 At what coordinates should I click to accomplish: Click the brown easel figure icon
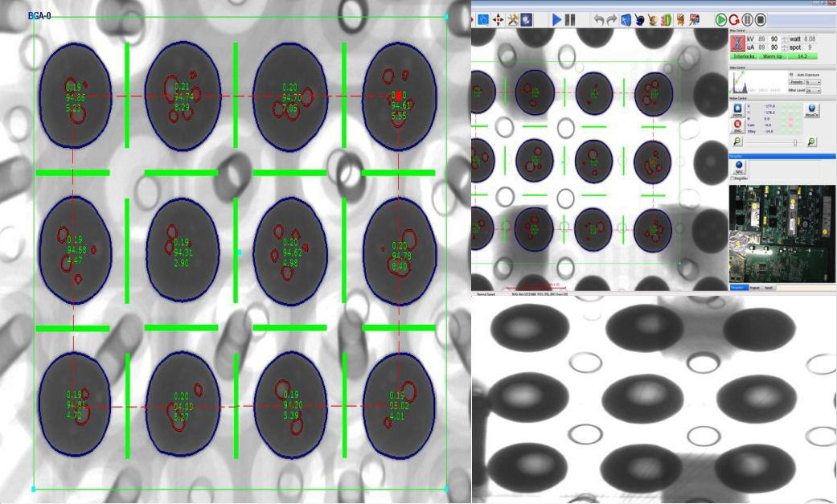680,20
